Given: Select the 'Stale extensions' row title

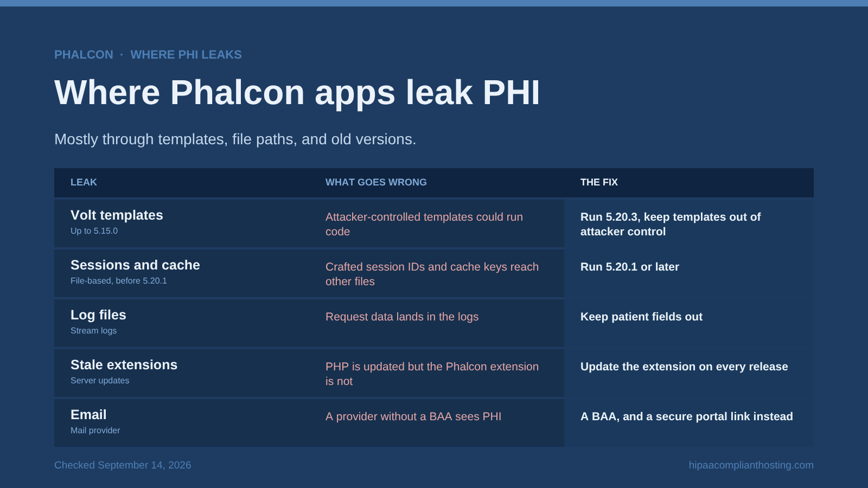Looking at the screenshot, I should tap(124, 365).
